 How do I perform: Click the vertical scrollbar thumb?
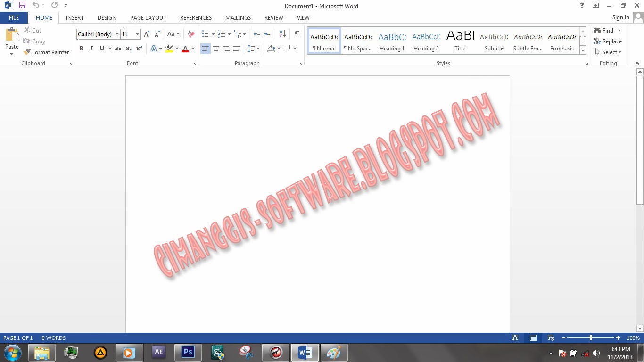click(x=640, y=140)
